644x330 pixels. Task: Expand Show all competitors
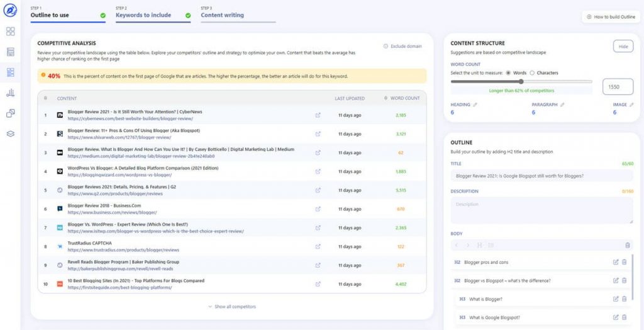pyautogui.click(x=232, y=307)
